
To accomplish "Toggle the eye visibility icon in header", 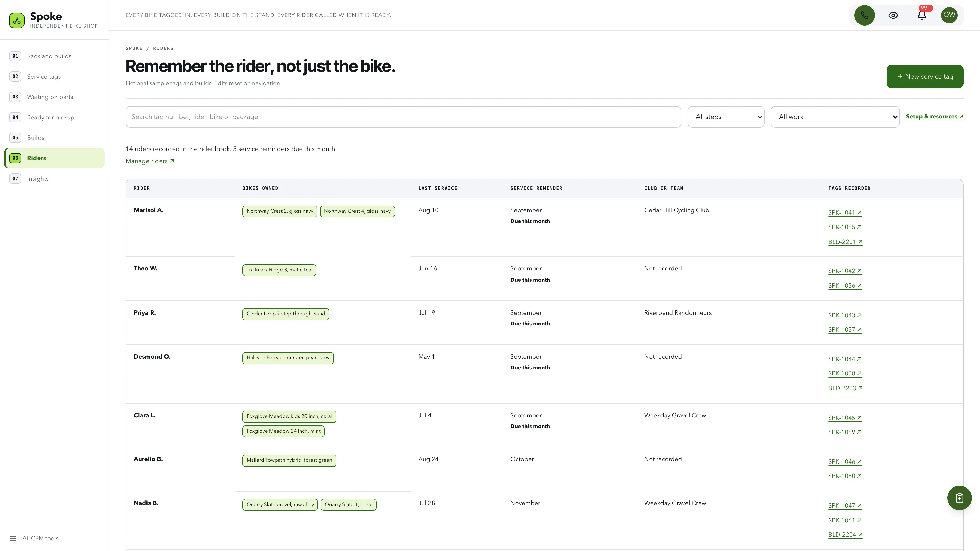I will [x=893, y=15].
